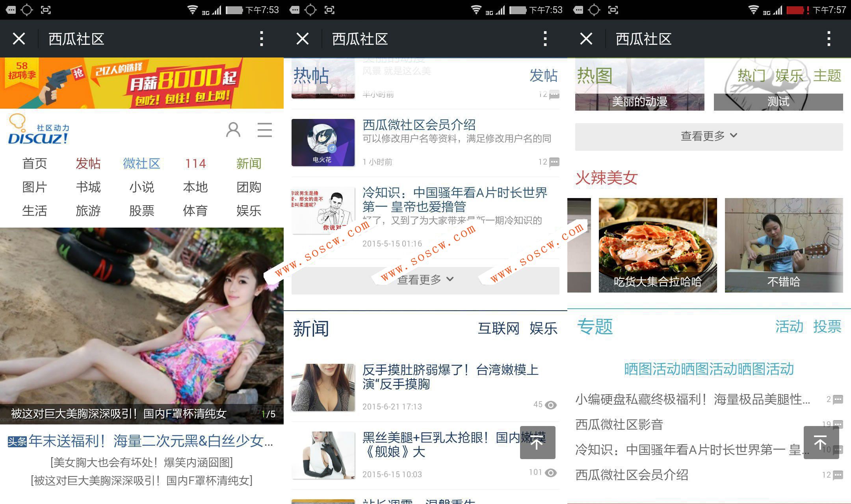The image size is (851, 504).
Task: Expand 查看更多 under the 热帖 list
Action: click(425, 280)
